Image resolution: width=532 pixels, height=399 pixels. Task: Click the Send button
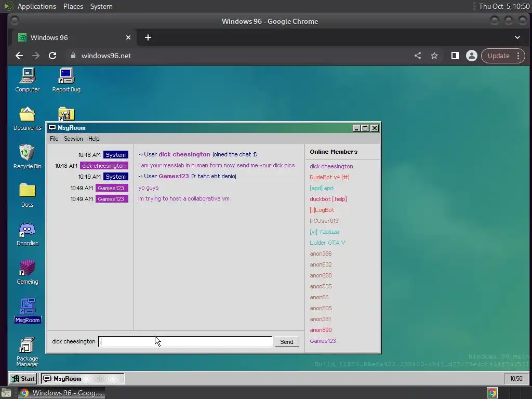point(287,342)
